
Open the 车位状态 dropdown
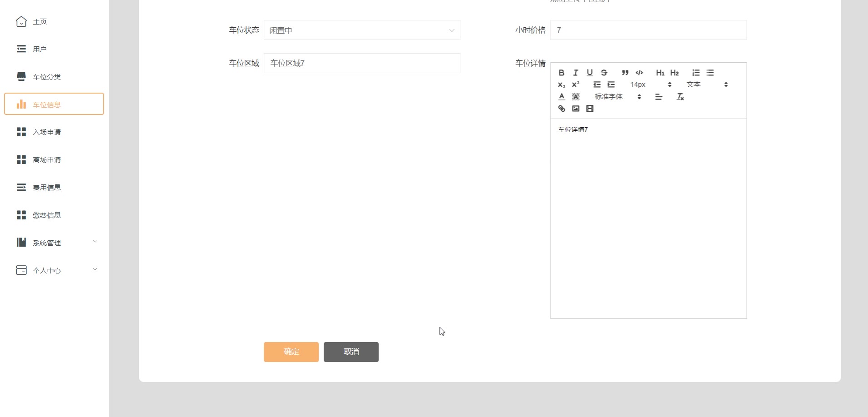[x=362, y=30]
